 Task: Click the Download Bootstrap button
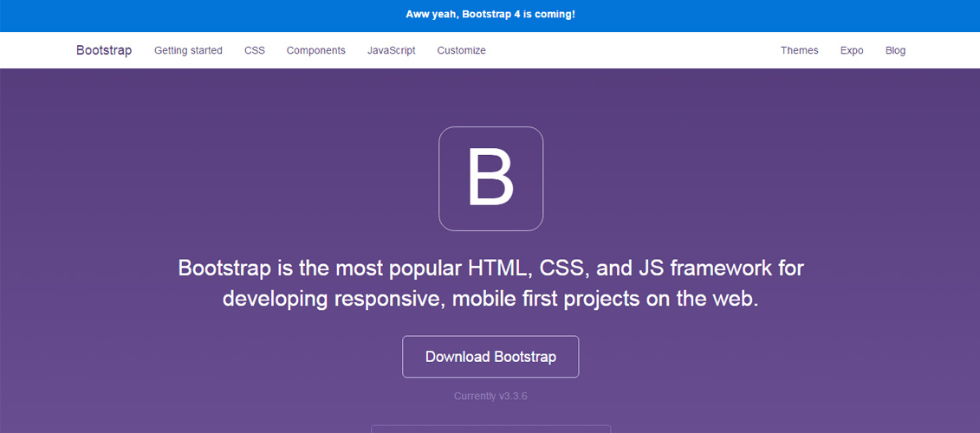(x=490, y=357)
